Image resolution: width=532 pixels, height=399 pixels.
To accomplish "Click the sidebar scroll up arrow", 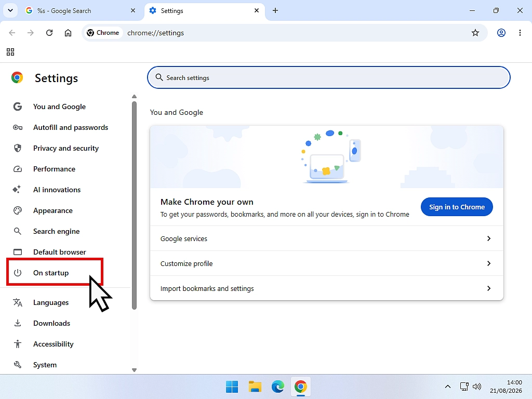I will pyautogui.click(x=134, y=96).
